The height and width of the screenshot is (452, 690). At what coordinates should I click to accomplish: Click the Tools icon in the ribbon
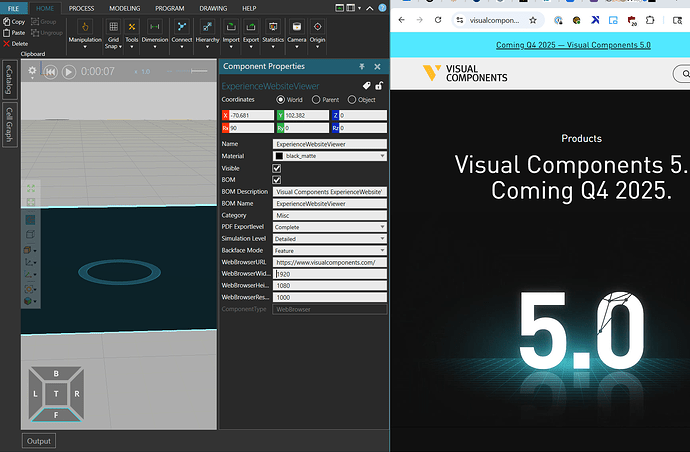(x=132, y=27)
